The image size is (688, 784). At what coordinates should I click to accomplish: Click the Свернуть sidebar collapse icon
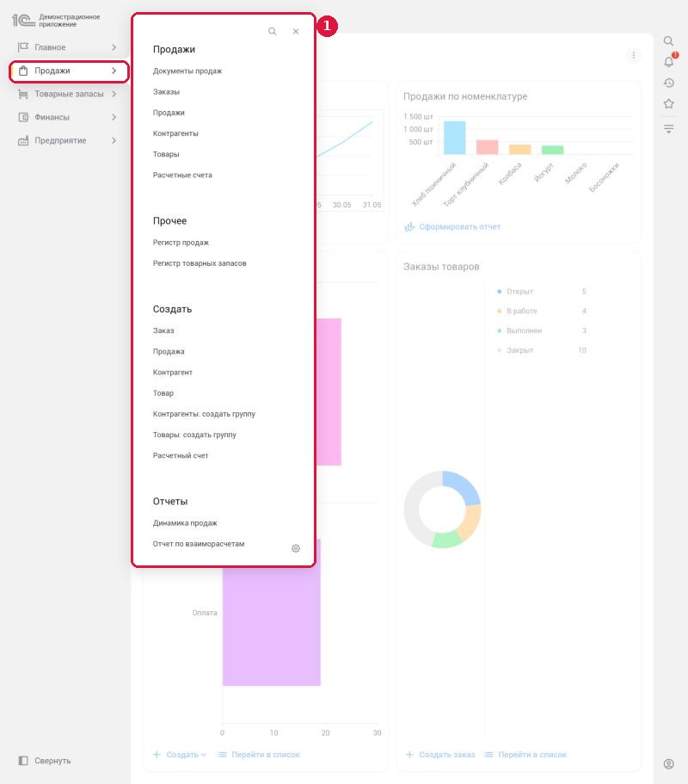pyautogui.click(x=23, y=761)
